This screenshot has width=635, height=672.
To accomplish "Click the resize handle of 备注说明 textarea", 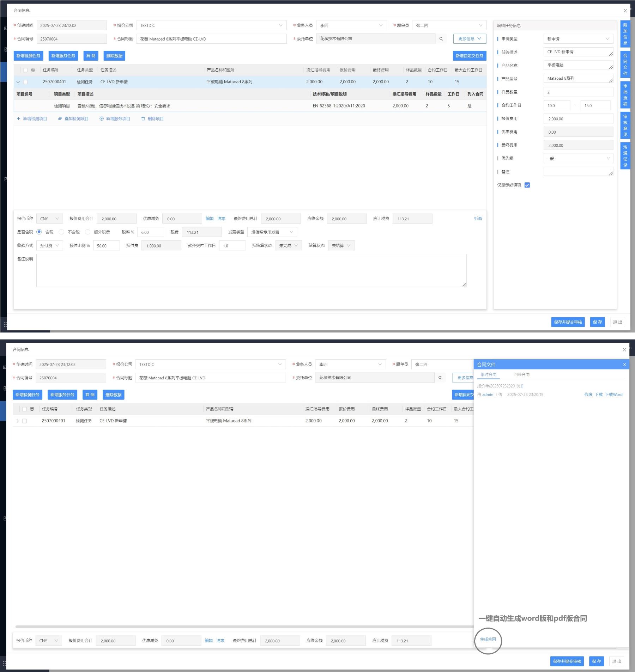I will coord(464,285).
